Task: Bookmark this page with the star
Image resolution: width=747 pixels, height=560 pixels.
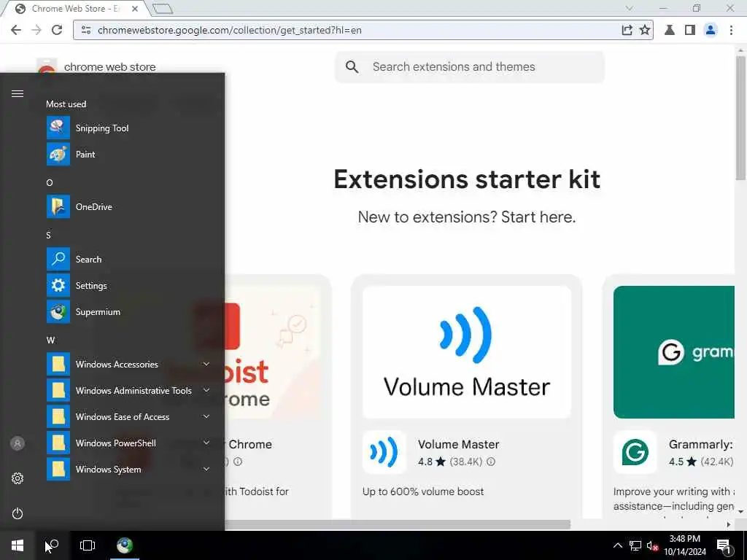Action: (645, 30)
